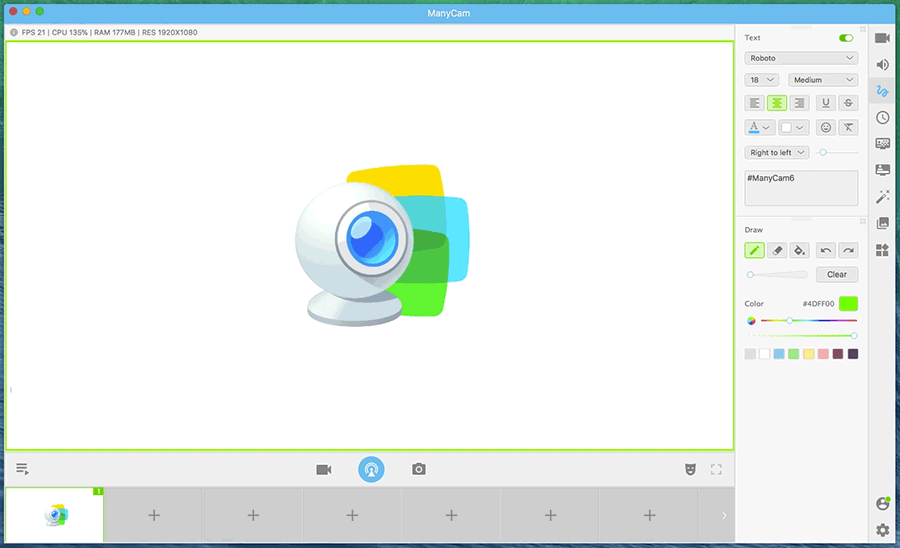Select preset 1 thumbnail
Screen dimensions: 900x548
(x=55, y=515)
